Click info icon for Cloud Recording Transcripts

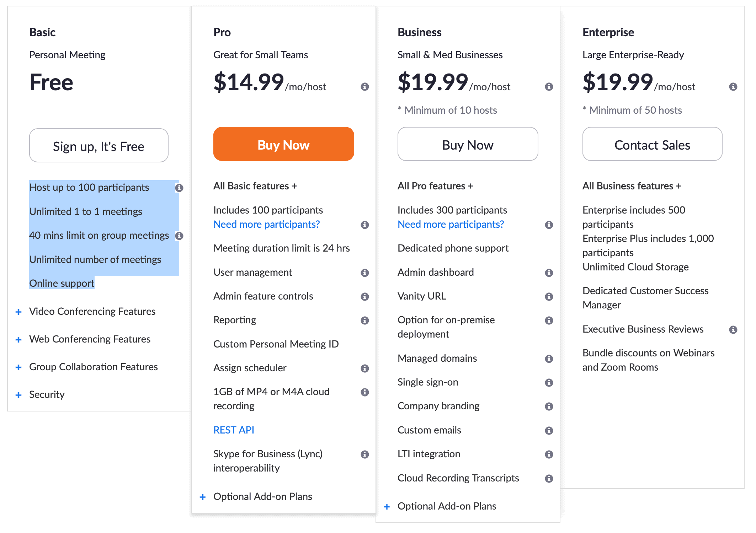tap(549, 478)
